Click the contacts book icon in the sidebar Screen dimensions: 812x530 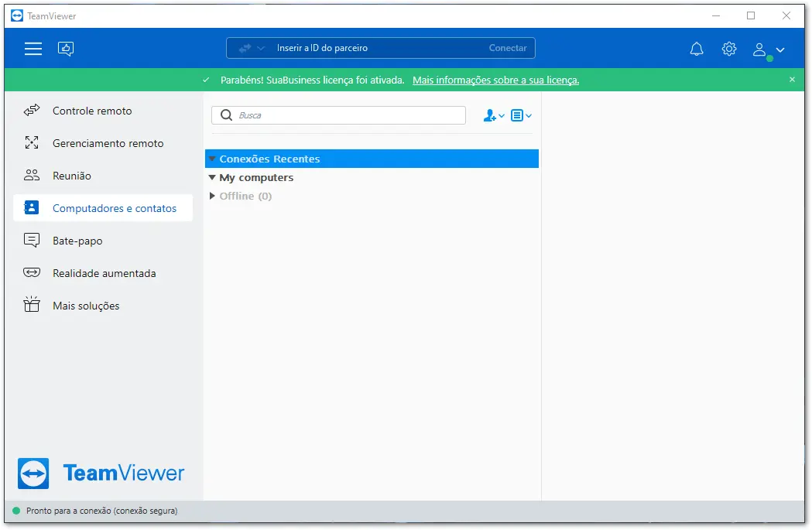point(32,207)
